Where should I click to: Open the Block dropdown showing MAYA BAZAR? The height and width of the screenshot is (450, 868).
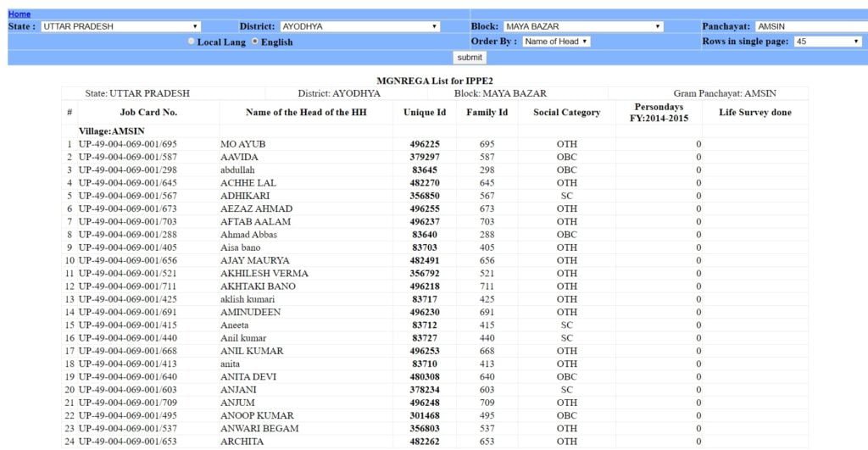tap(583, 26)
